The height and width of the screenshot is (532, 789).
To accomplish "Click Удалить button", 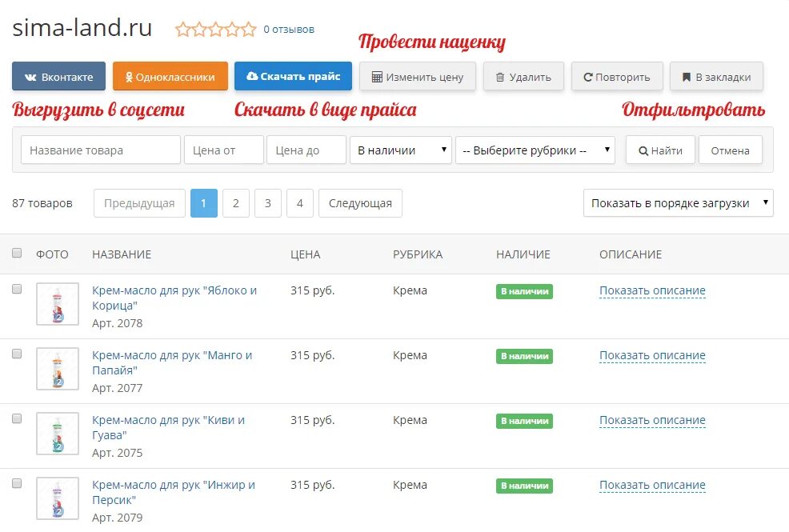I will click(523, 77).
